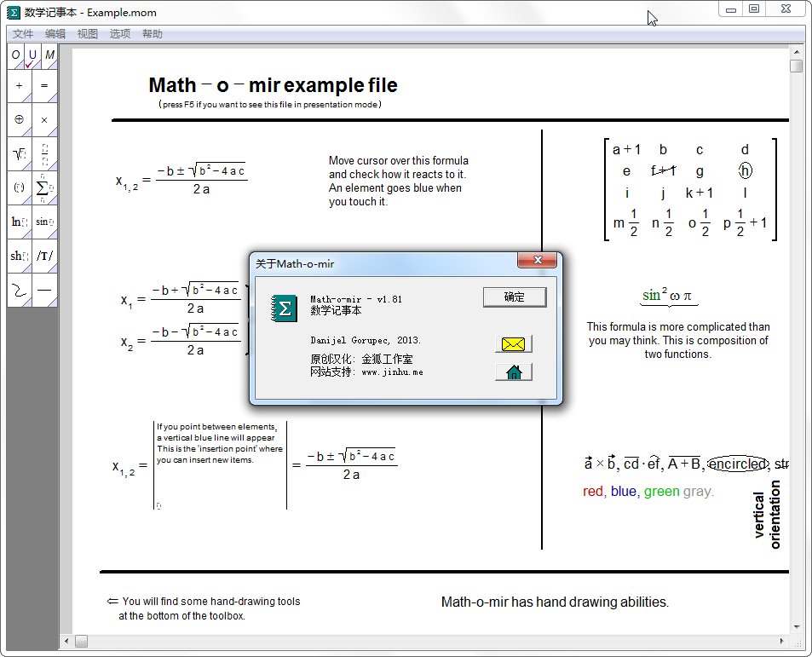The width and height of the screenshot is (812, 657).
Task: Select the straight line drawing tool
Action: tap(44, 290)
